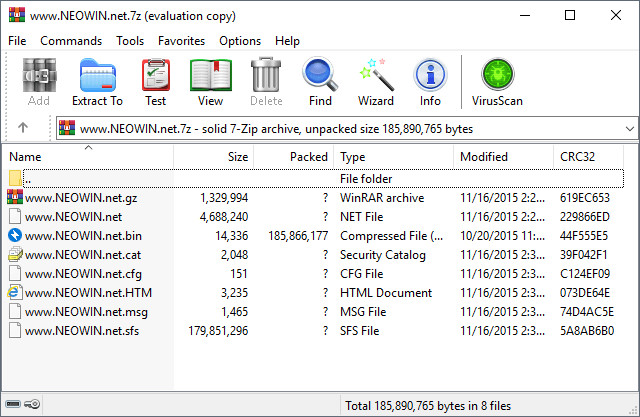The width and height of the screenshot is (640, 417).
Task: Select the file name www.NEOWIN.net.HTM
Action: pyautogui.click(x=88, y=293)
